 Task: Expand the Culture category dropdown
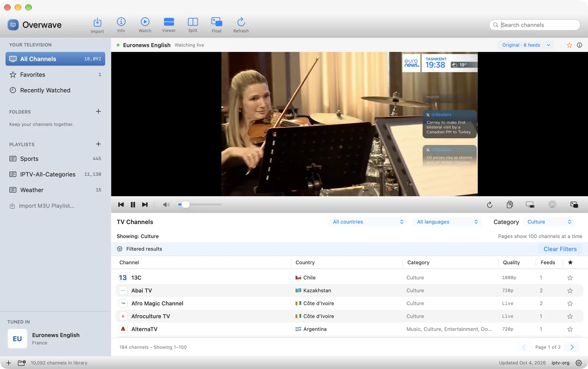click(549, 222)
